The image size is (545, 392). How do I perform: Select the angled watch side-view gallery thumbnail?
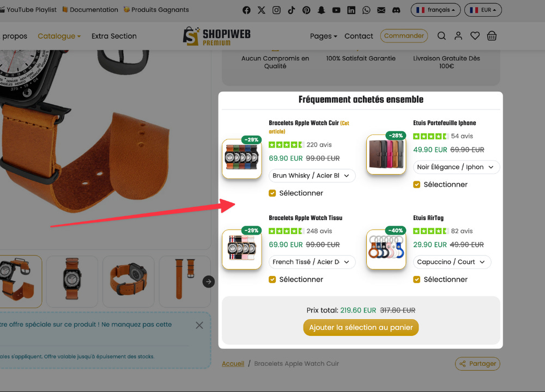pyautogui.click(x=129, y=281)
